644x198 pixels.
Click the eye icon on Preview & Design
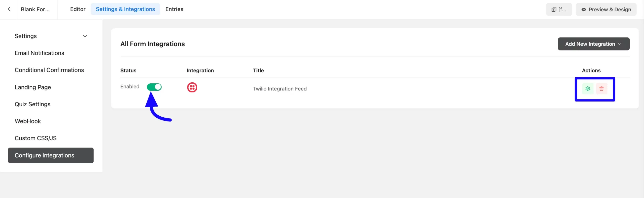point(584,9)
